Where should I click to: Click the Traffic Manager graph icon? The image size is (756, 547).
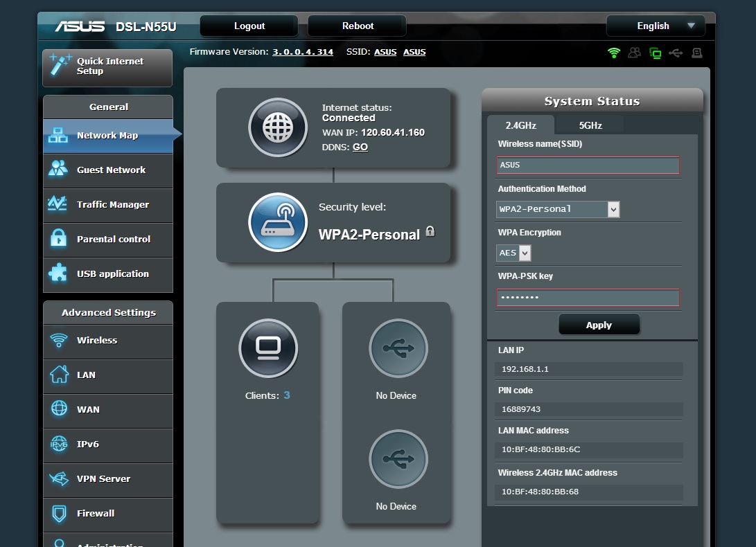coord(58,204)
